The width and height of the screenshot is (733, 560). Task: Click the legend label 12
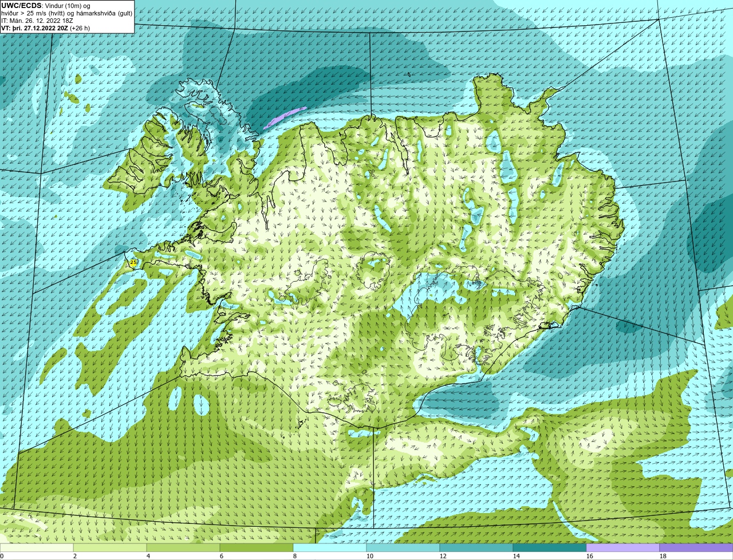443,556
